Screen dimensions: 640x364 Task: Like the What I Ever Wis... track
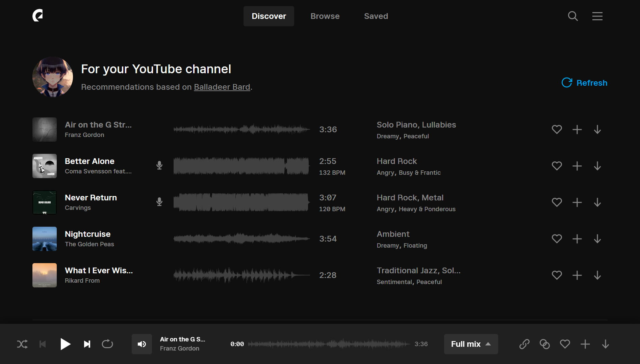(x=557, y=275)
